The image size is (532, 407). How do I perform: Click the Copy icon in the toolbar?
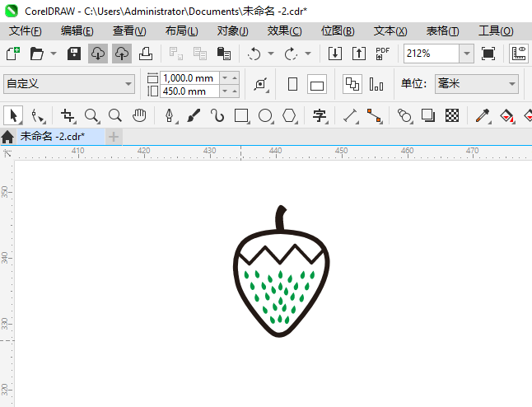click(x=200, y=54)
